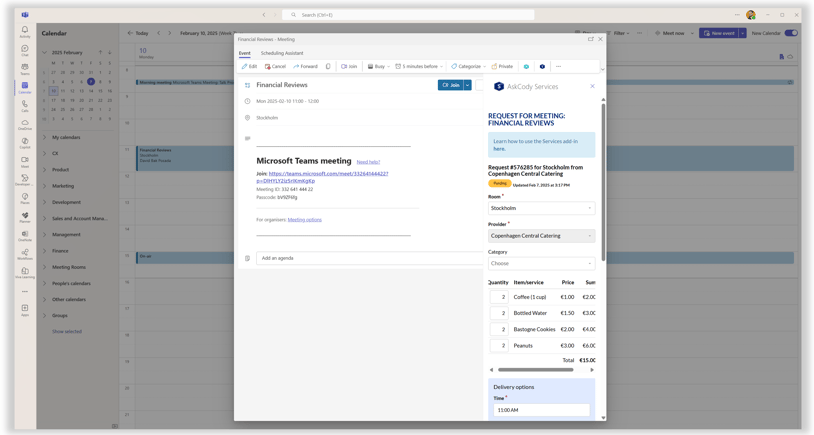Cancel the meeting from the toolbar

275,66
